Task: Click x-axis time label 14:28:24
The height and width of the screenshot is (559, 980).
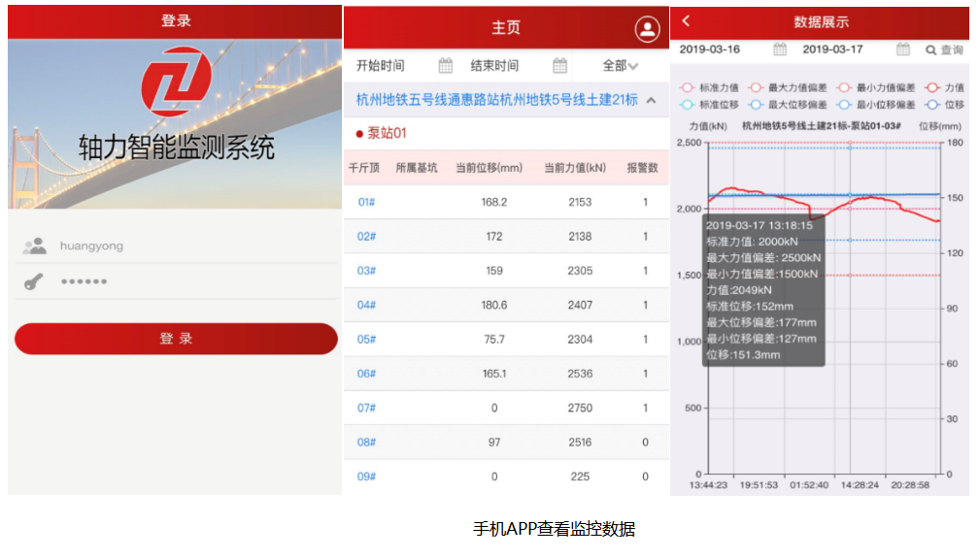Action: click(860, 485)
